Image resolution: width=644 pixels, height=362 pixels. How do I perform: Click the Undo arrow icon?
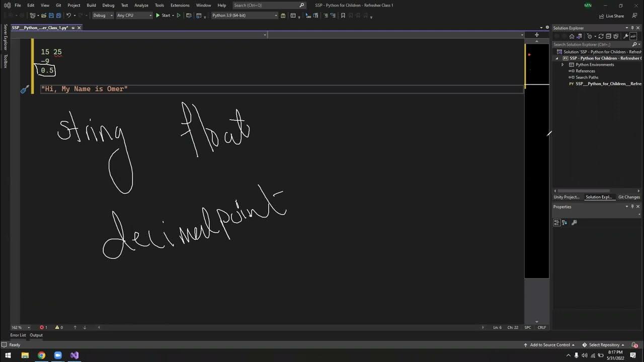pyautogui.click(x=68, y=16)
